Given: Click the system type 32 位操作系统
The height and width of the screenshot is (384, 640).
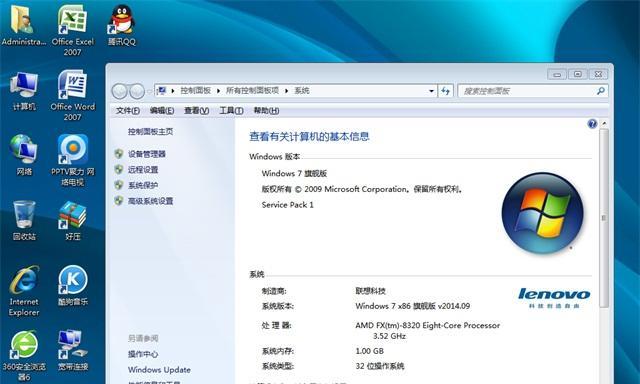Looking at the screenshot, I should pyautogui.click(x=380, y=366).
